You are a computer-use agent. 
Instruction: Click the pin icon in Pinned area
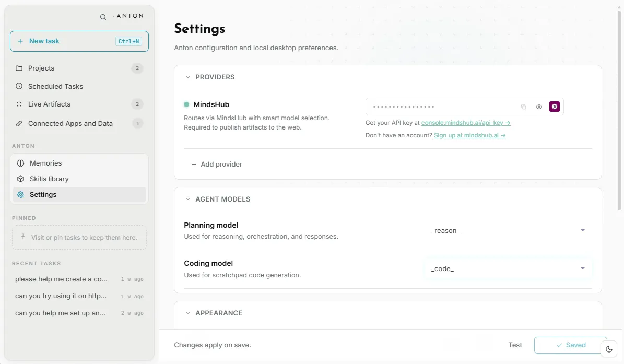tap(23, 236)
